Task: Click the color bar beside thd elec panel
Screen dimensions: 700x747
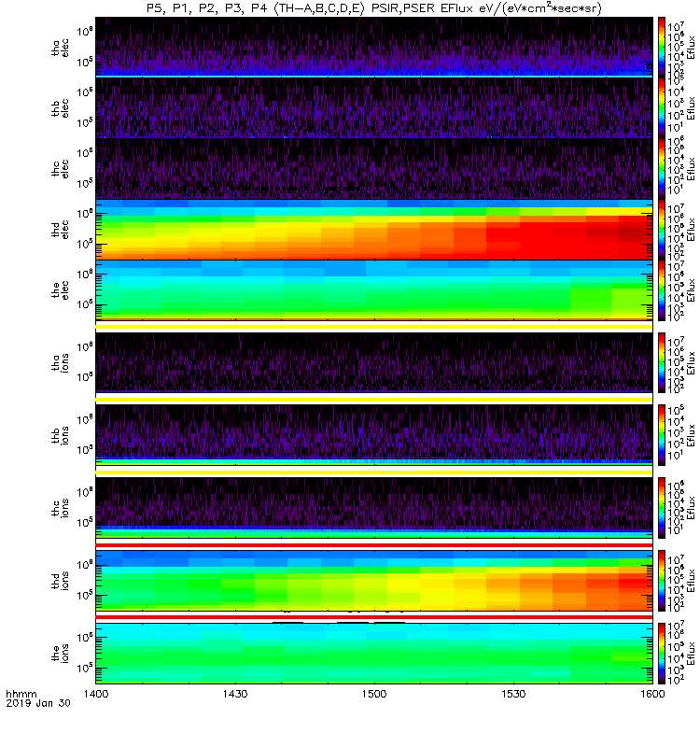Action: (662, 230)
